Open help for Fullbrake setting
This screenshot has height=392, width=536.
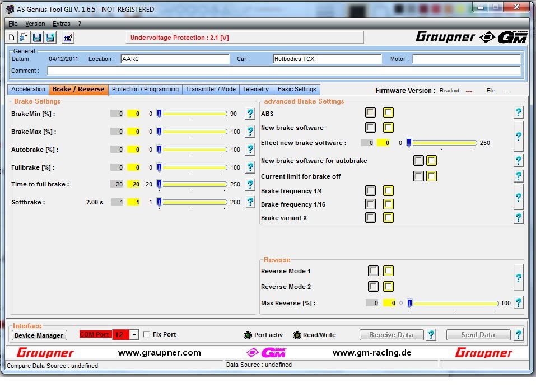click(x=250, y=167)
